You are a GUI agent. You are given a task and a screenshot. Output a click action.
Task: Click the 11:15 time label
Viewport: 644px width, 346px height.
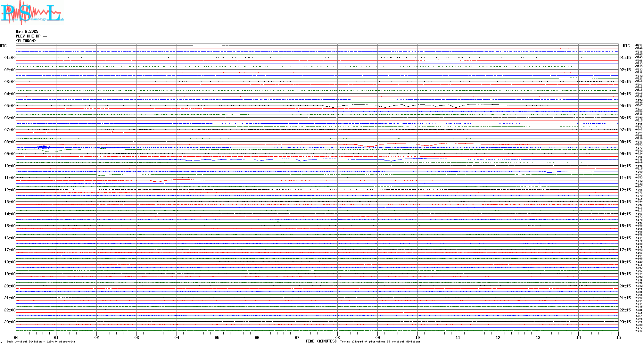[625, 178]
